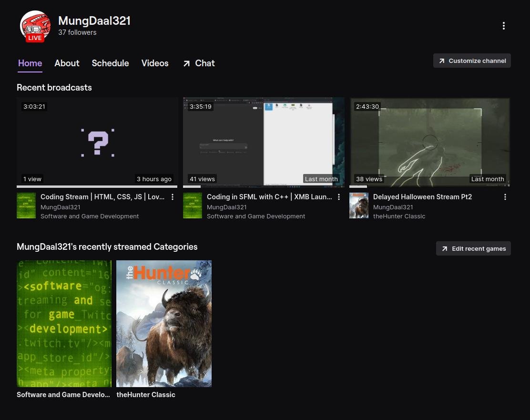This screenshot has width=530, height=420.
Task: Open the Videos tab
Action: pyautogui.click(x=155, y=63)
